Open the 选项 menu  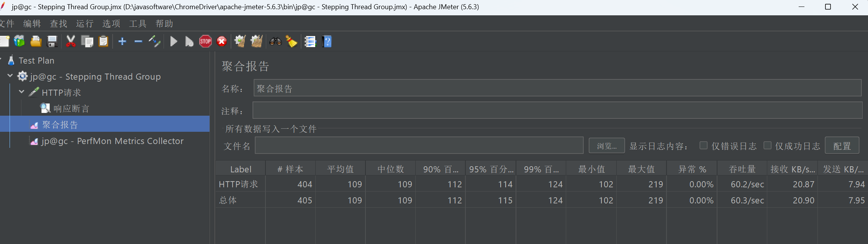tap(111, 24)
